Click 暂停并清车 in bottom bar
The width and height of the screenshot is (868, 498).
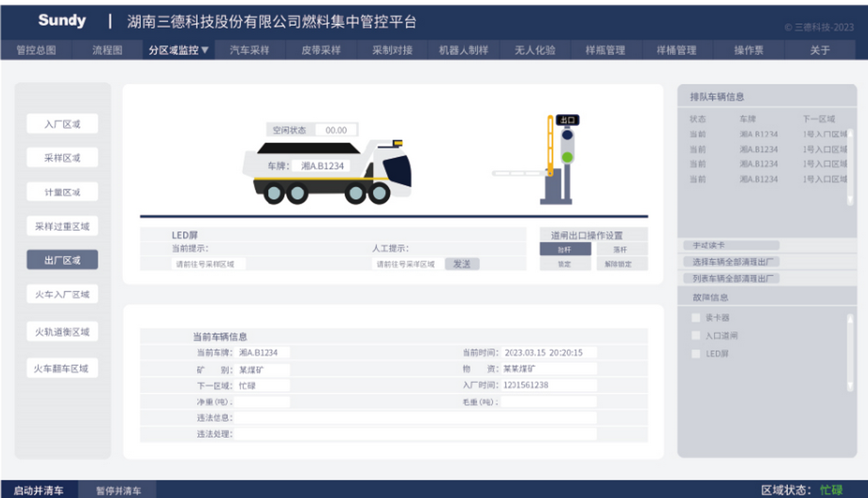[x=118, y=490]
